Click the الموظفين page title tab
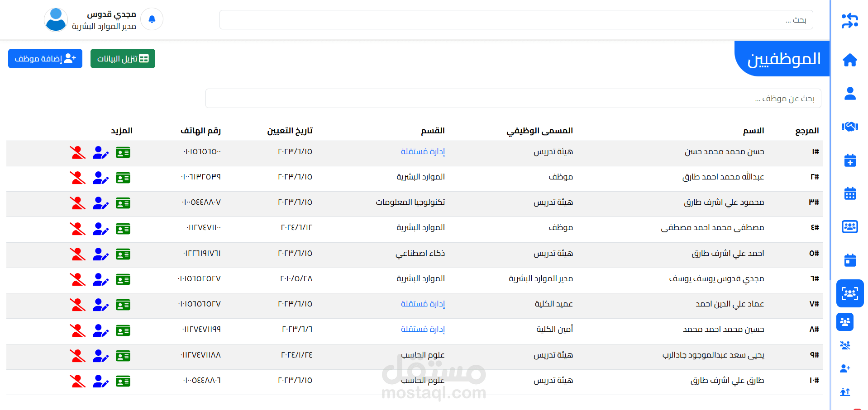868x410 pixels. tap(782, 59)
